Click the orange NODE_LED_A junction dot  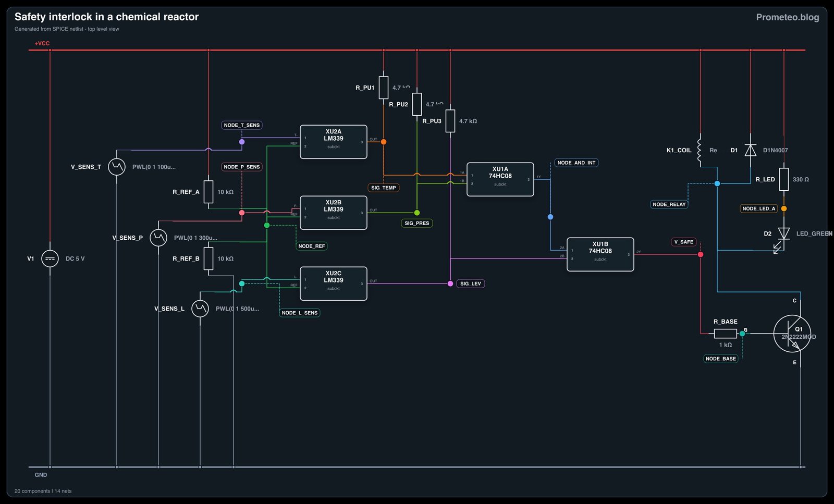click(784, 208)
